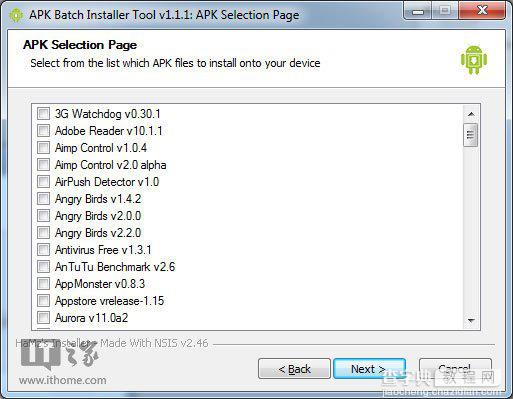This screenshot has height=399, width=513.
Task: Click the scroll down arrow of APK list
Action: (471, 321)
